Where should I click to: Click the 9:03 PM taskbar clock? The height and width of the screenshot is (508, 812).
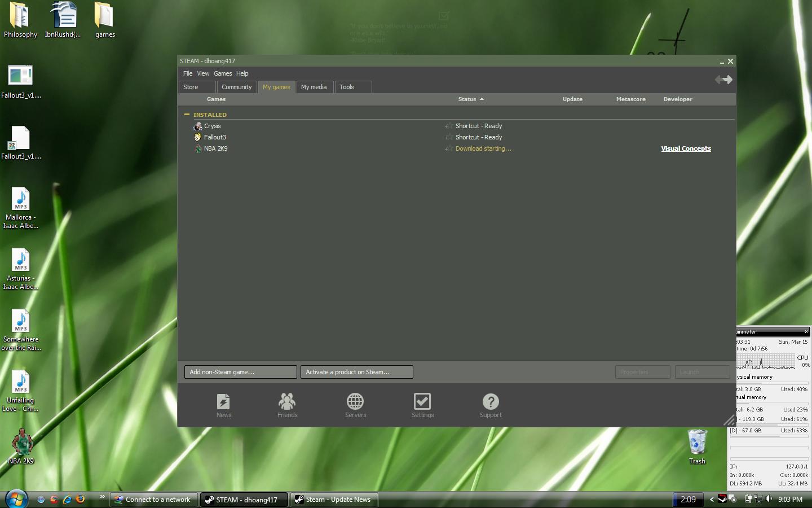[x=790, y=499]
